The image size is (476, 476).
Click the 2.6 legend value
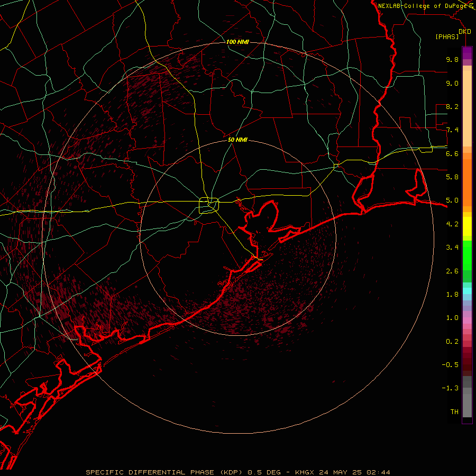tap(452, 271)
